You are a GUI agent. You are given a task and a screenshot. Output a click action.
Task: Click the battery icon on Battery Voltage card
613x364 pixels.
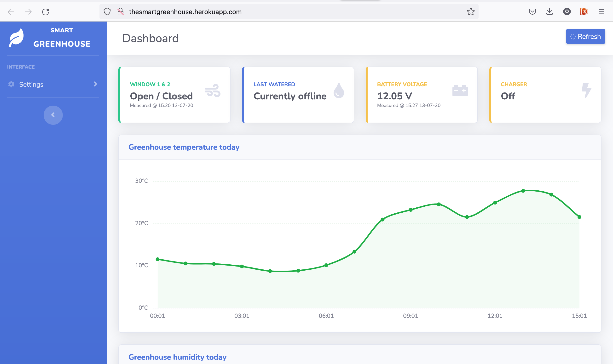click(x=460, y=90)
